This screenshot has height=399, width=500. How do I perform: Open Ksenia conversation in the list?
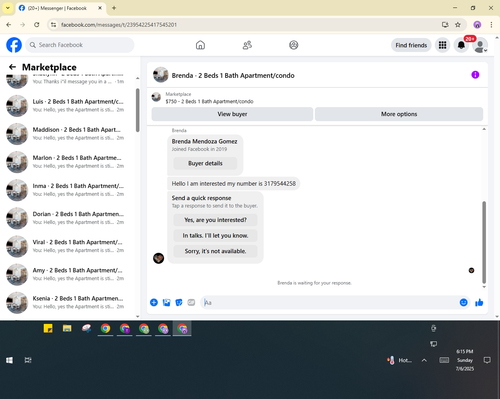tap(67, 302)
